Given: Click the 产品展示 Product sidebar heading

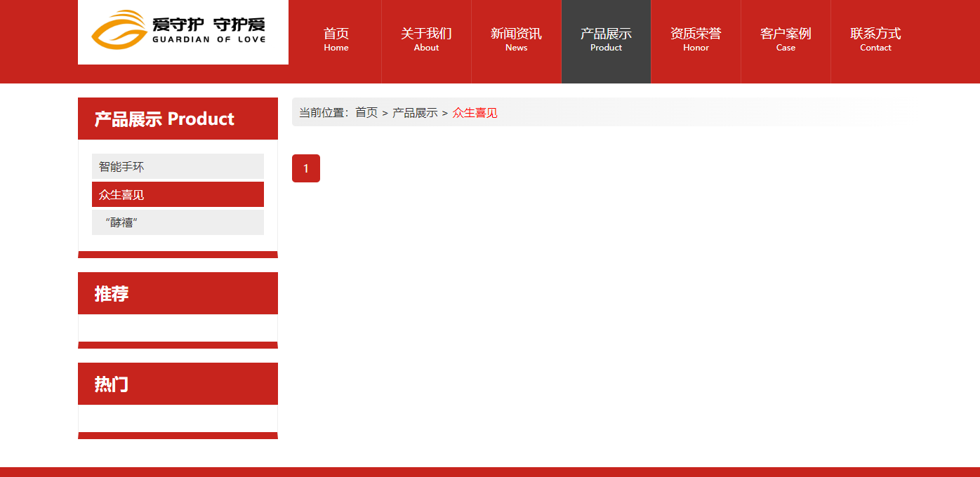Looking at the screenshot, I should tap(178, 119).
